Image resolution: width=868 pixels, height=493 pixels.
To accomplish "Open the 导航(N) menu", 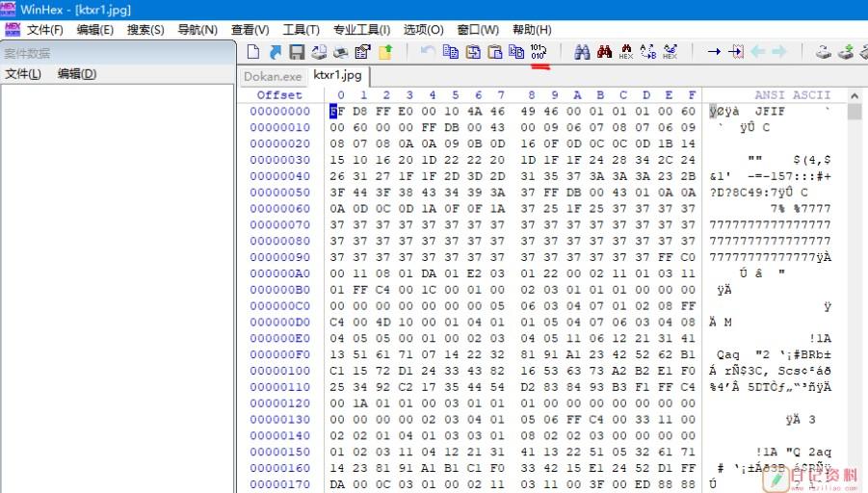I will tap(197, 30).
